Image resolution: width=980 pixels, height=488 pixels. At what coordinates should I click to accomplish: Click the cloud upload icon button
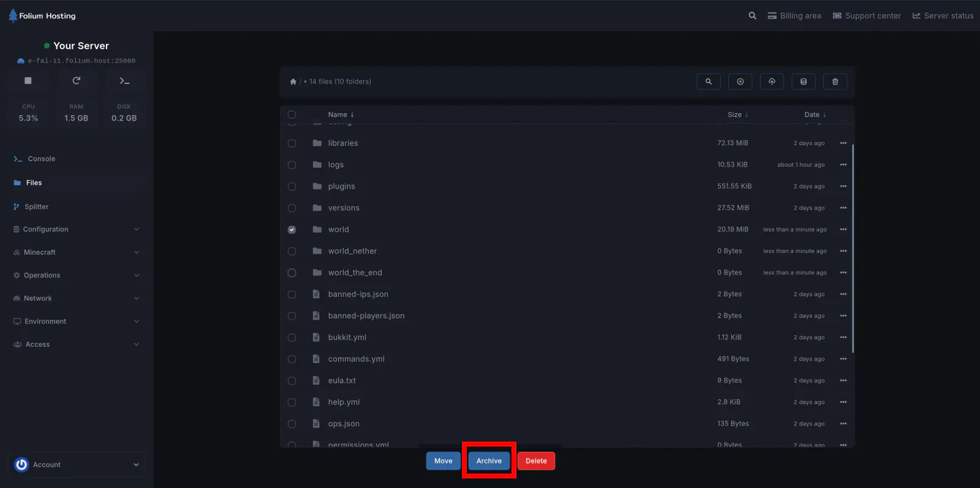click(x=772, y=81)
